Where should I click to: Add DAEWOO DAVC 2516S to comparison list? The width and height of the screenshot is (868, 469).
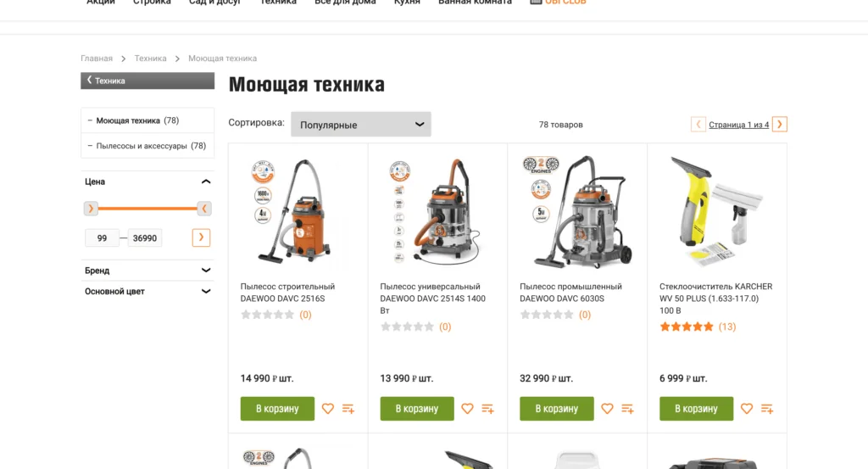(348, 409)
